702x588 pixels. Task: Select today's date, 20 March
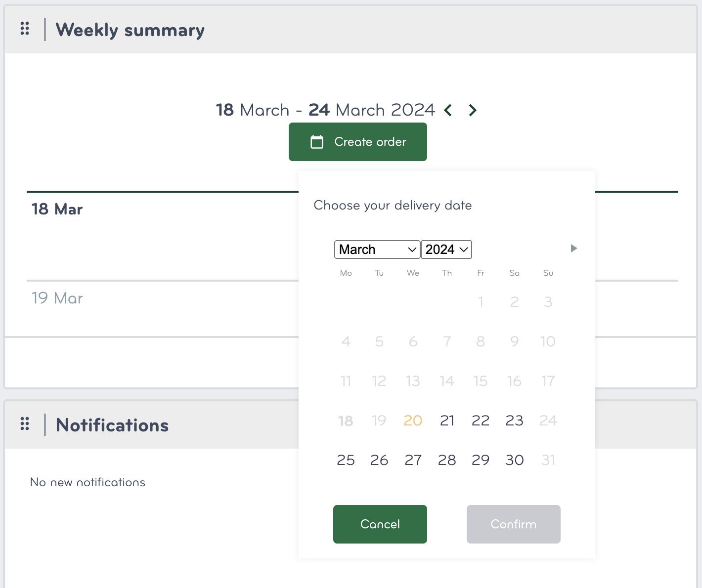pyautogui.click(x=413, y=420)
